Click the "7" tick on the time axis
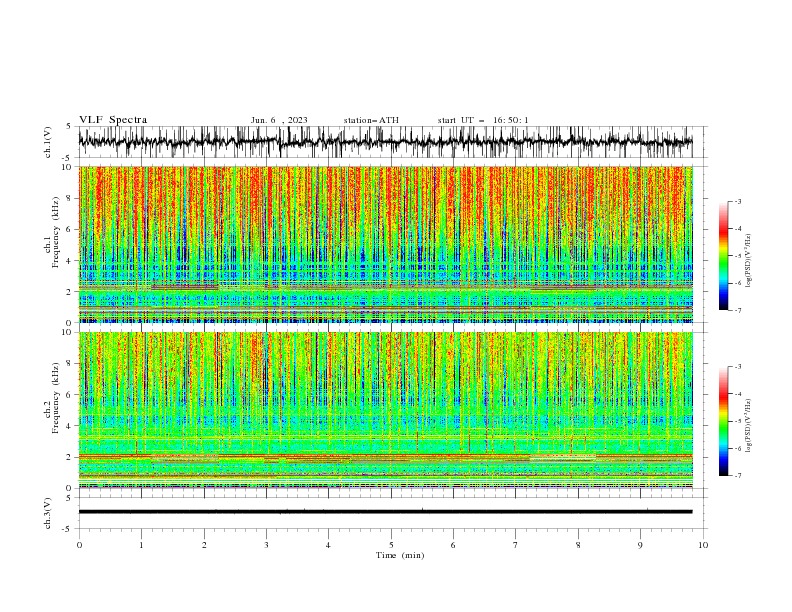Viewport: 792px width, 612px height. click(x=515, y=545)
